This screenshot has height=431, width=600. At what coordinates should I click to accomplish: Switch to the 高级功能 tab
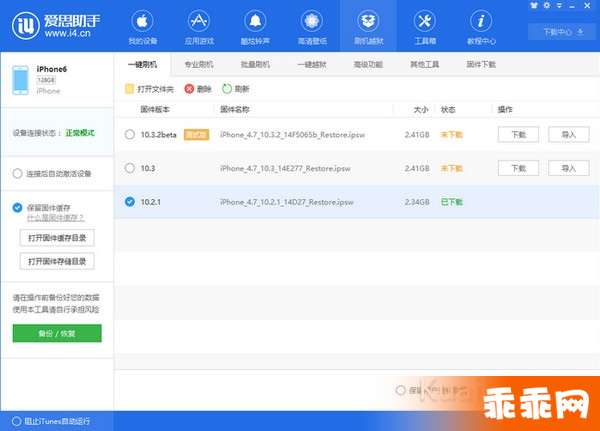368,64
